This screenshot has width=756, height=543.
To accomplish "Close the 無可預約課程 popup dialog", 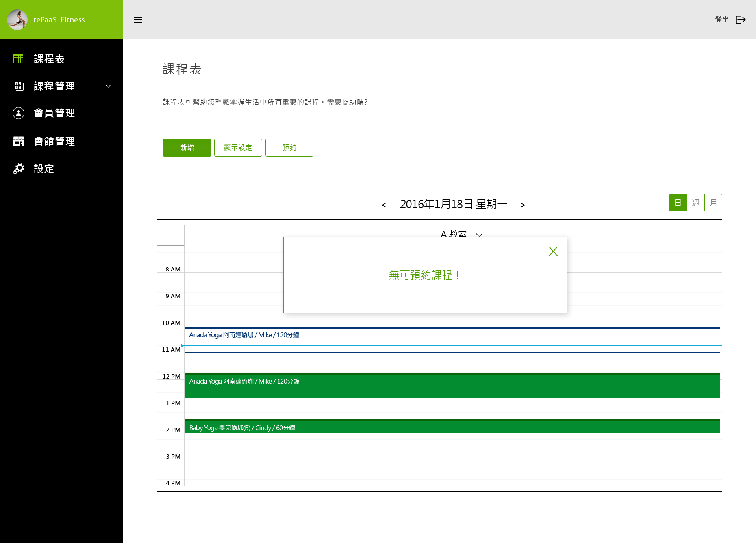I will pyautogui.click(x=553, y=251).
